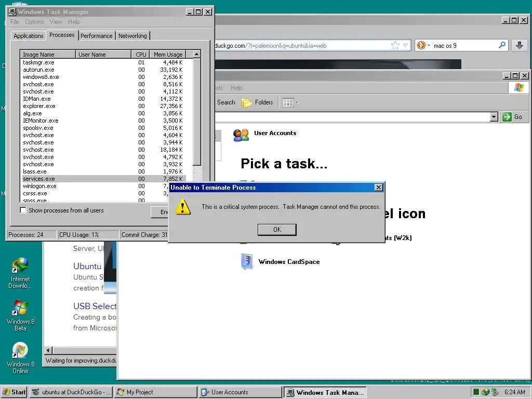Open the DuckDuckGo search engine selector
The height and width of the screenshot is (399, 532).
[x=423, y=46]
